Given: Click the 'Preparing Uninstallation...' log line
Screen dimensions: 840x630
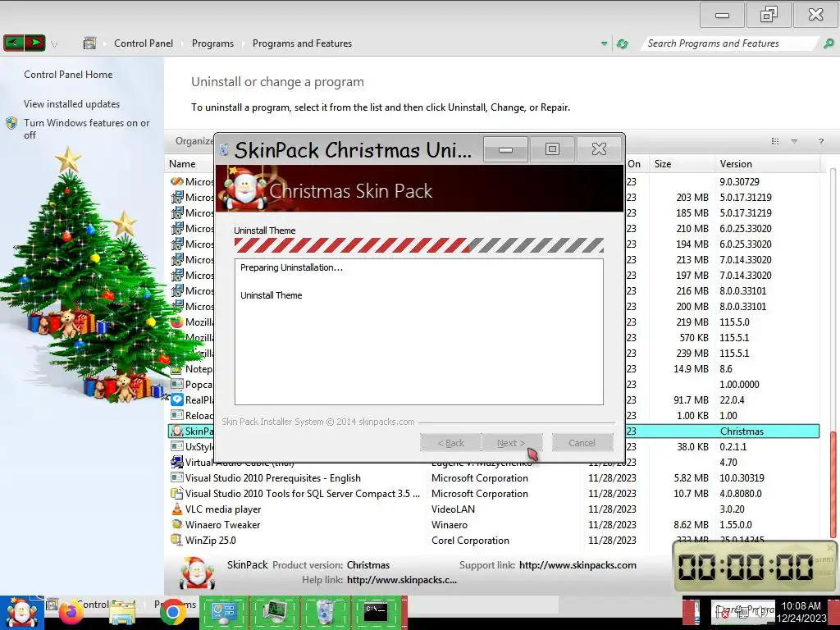Looking at the screenshot, I should (x=291, y=267).
